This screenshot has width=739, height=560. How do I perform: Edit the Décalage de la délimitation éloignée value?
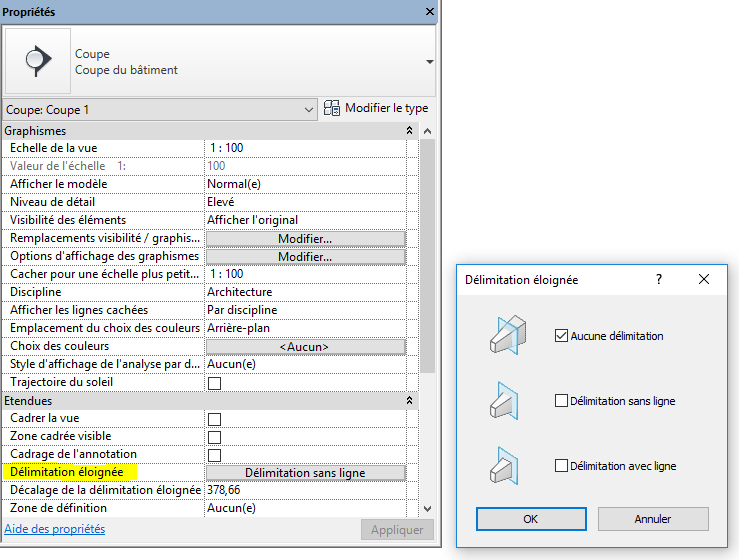[305, 491]
